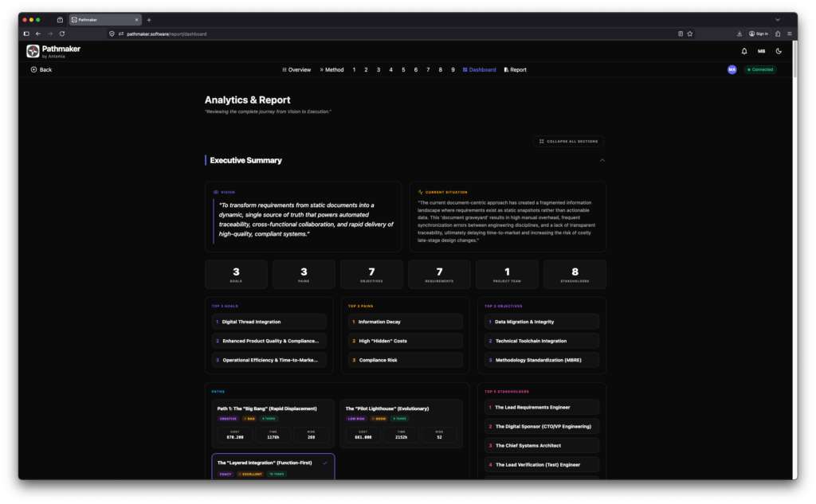This screenshot has width=816, height=504.
Task: Select objective Methodology Standardization (MBRE)
Action: (x=542, y=360)
